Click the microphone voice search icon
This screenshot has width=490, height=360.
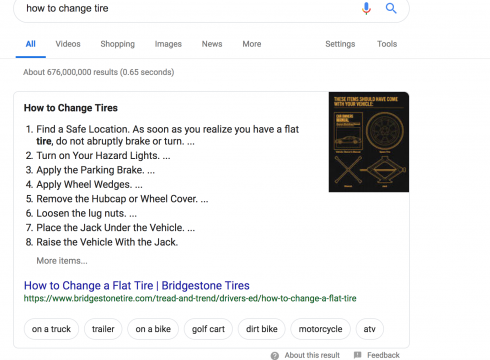pyautogui.click(x=366, y=8)
